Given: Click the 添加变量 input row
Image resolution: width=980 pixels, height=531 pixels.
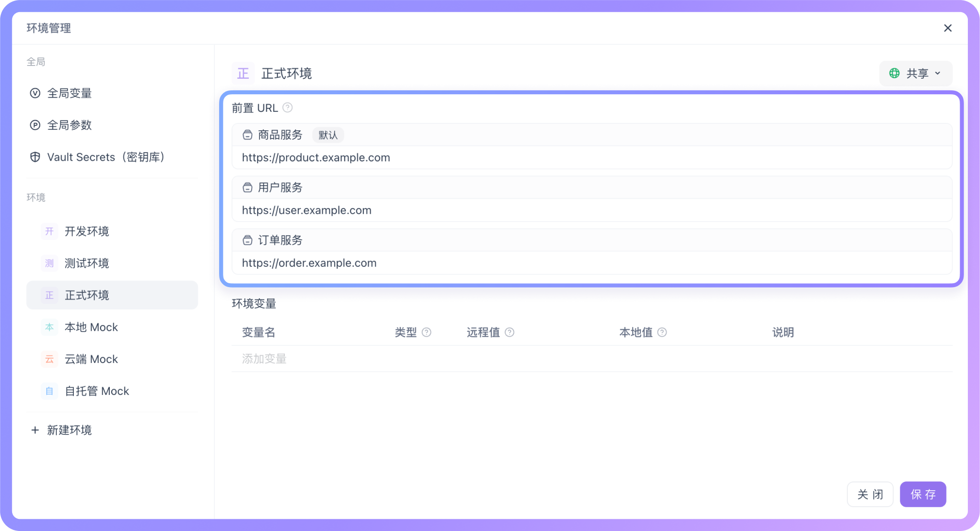Looking at the screenshot, I should [x=592, y=359].
